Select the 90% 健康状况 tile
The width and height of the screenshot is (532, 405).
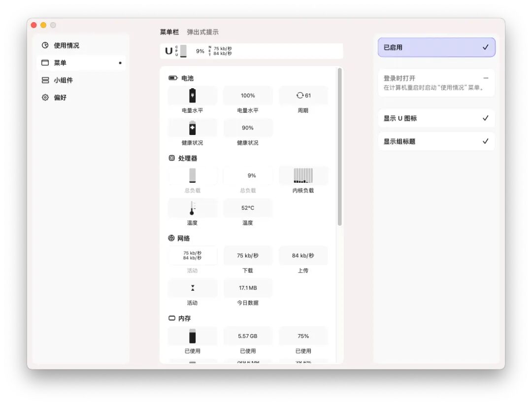pos(248,128)
